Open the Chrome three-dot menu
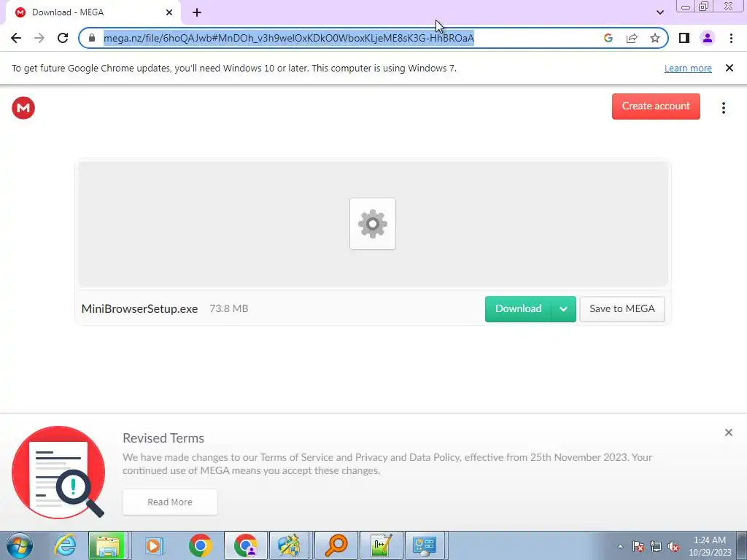The image size is (747, 560). [731, 38]
